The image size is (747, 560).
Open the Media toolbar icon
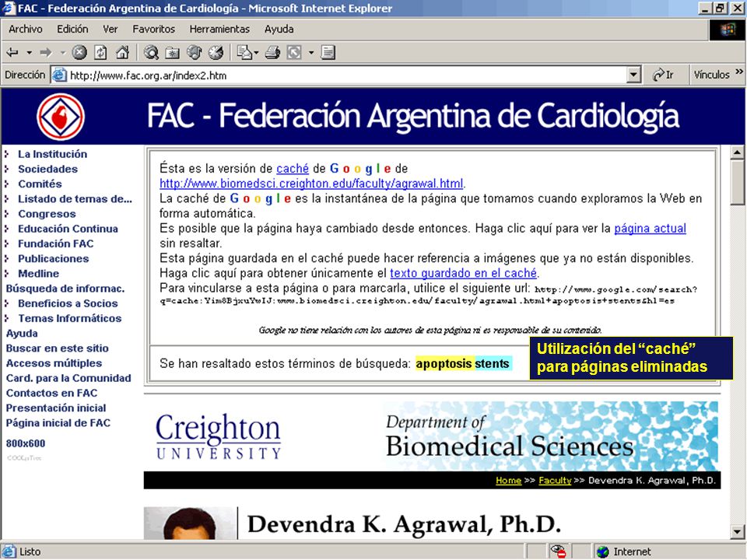point(194,52)
